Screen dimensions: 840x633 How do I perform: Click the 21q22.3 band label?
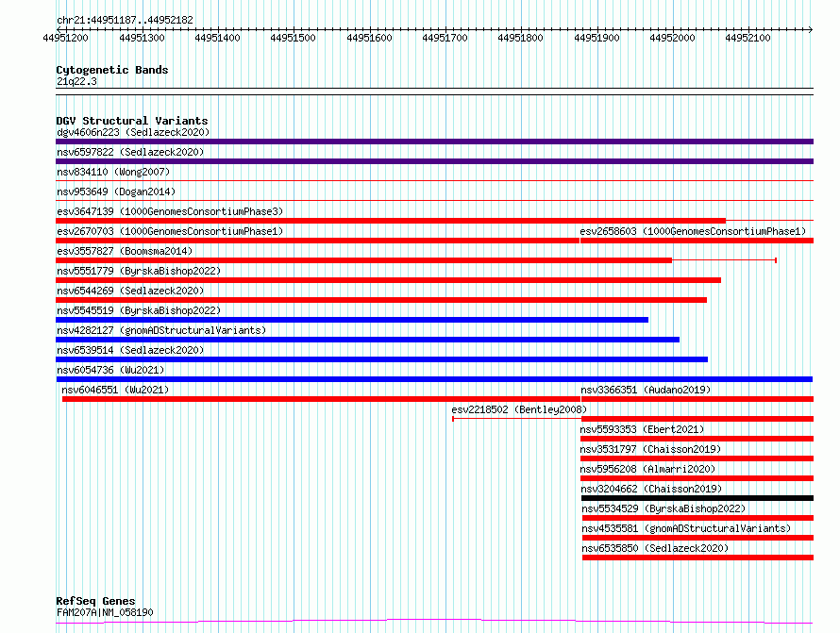[76, 81]
